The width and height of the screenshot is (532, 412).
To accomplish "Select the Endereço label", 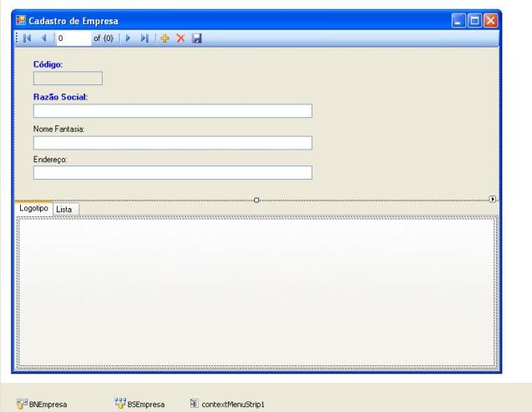I will tap(50, 160).
